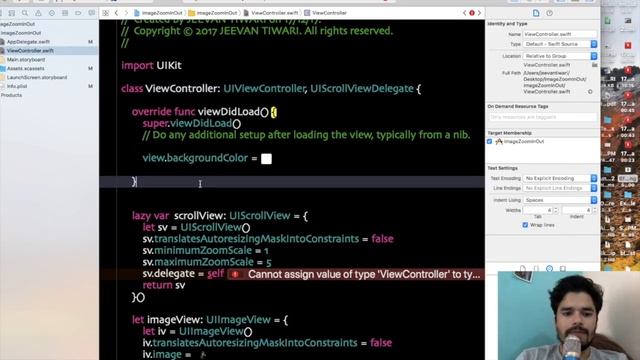Click the Indent width field
This screenshot has height=360, width=640.
[577, 210]
